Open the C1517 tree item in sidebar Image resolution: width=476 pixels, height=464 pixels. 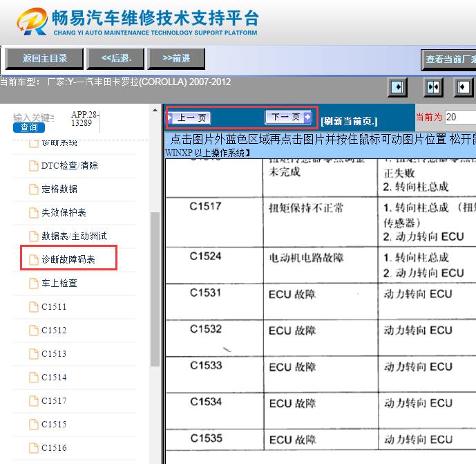54,401
